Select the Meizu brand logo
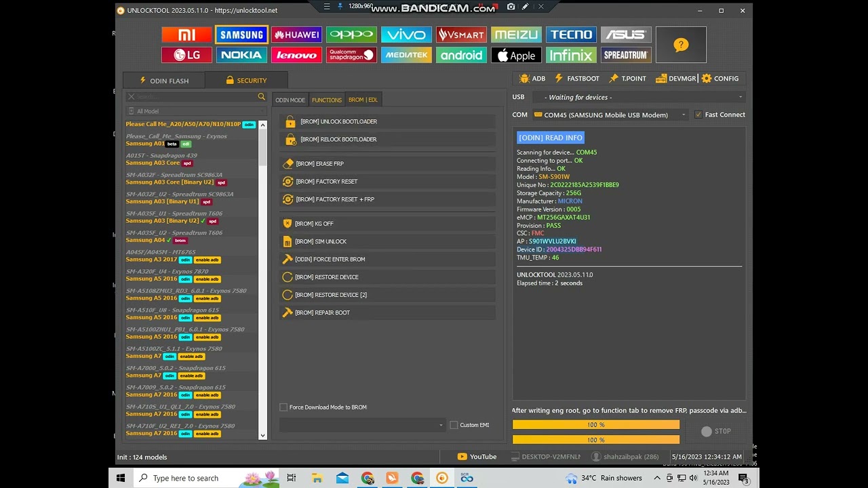Viewport: 868px width, 488px height. [x=516, y=35]
